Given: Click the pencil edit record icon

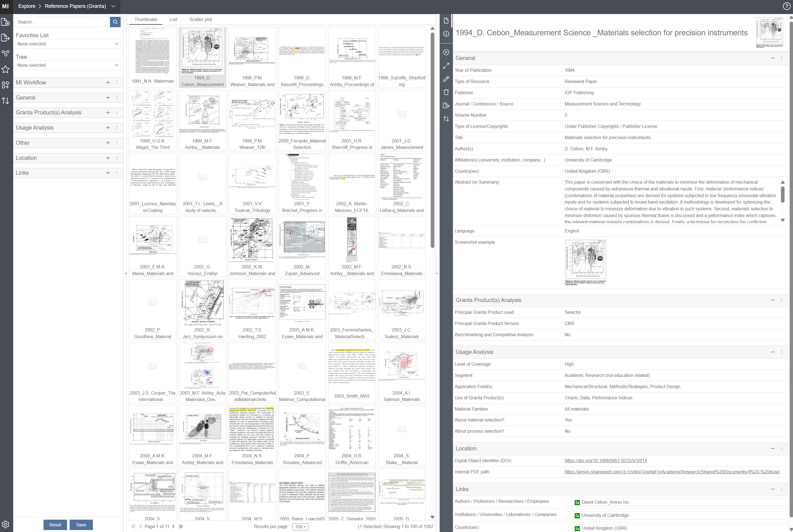Looking at the screenshot, I should [446, 79].
